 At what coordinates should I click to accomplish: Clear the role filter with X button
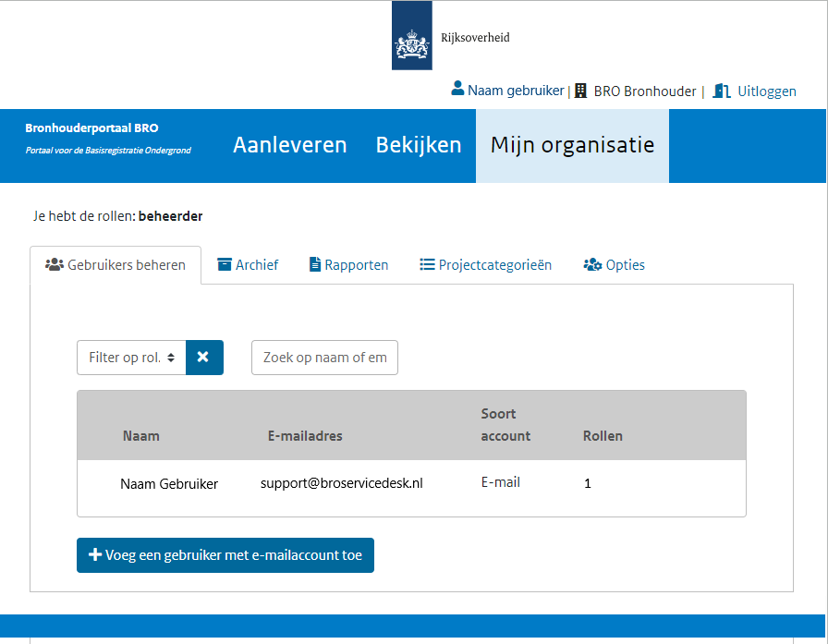pyautogui.click(x=204, y=358)
